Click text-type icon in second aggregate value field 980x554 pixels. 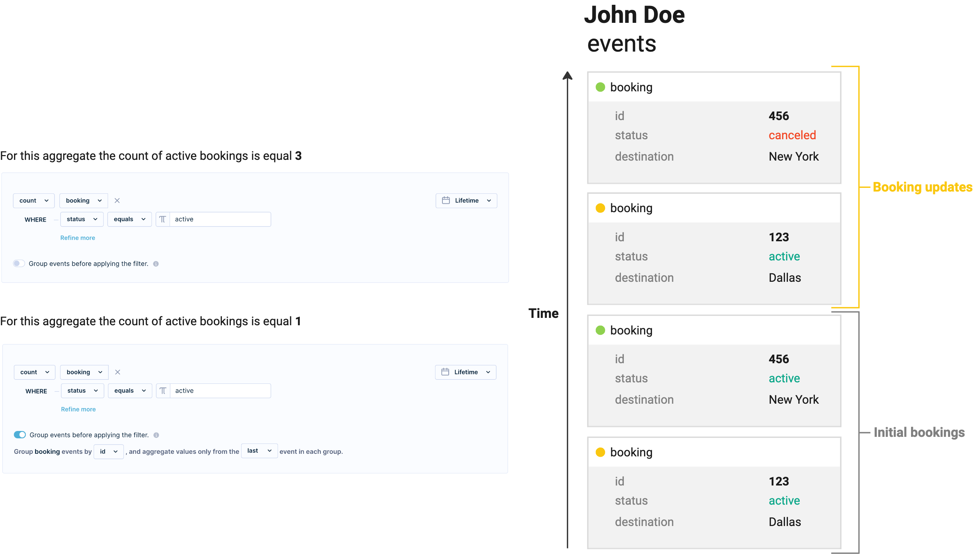[163, 391]
